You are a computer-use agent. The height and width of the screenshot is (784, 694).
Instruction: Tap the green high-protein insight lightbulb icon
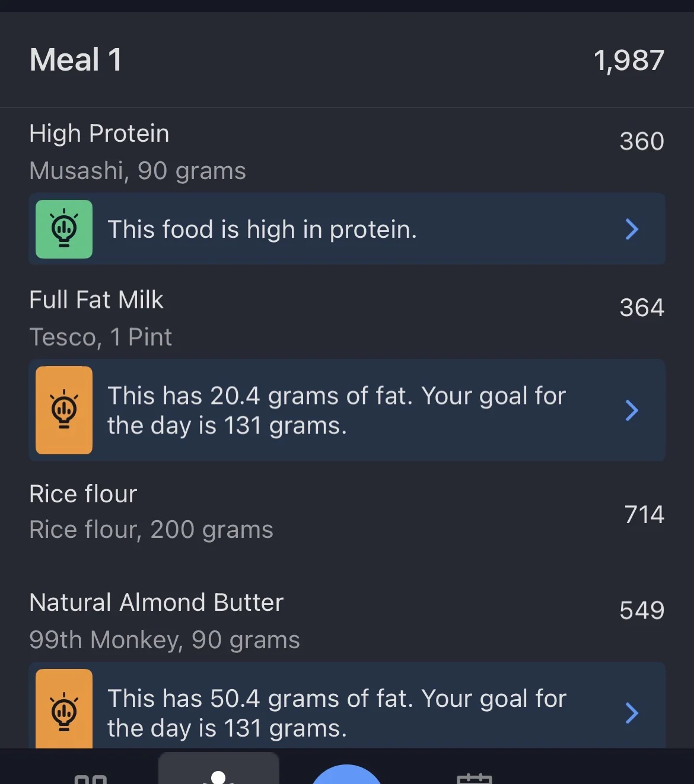click(x=64, y=229)
